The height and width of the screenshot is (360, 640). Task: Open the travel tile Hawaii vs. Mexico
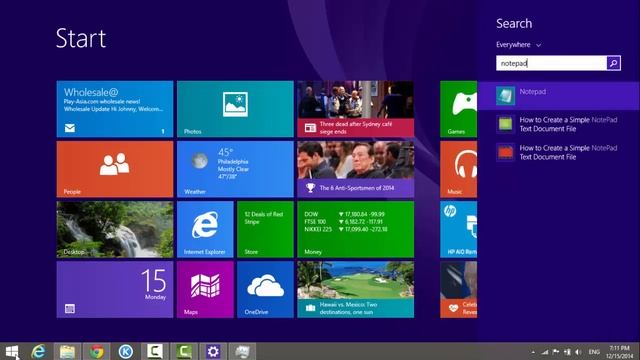pyautogui.click(x=356, y=289)
